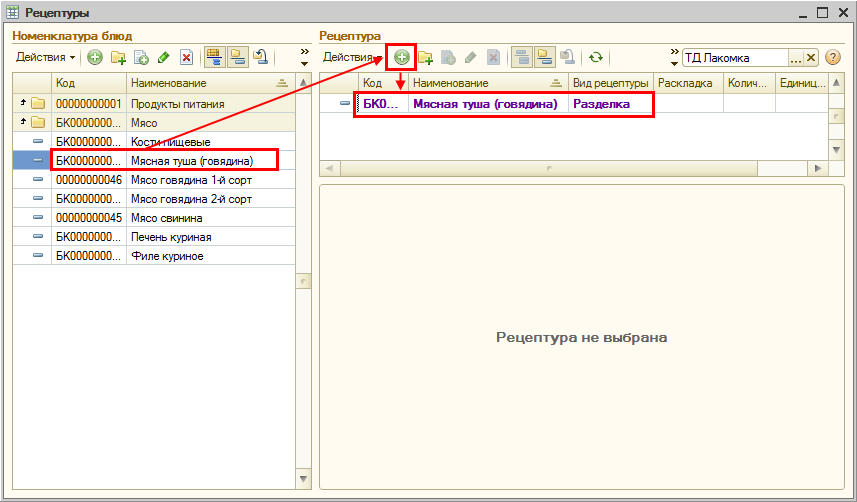Open the left Действия menu
The width and height of the screenshot is (857, 502).
[45, 58]
